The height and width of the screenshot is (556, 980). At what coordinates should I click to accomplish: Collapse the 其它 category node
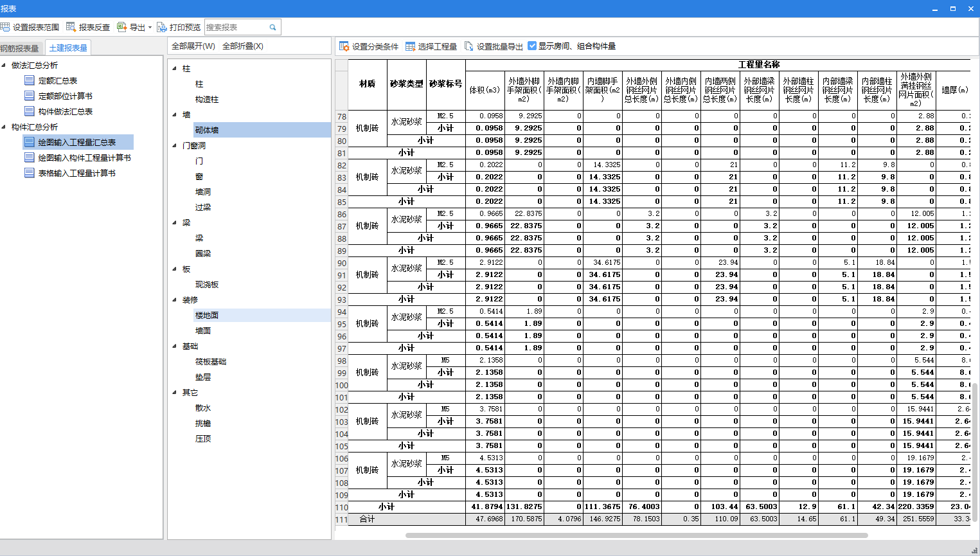[175, 392]
